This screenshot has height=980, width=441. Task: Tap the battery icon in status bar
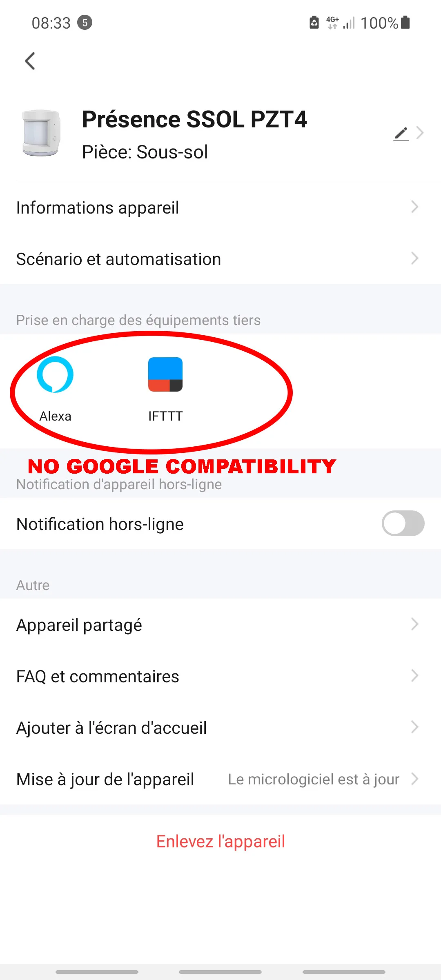[405, 22]
